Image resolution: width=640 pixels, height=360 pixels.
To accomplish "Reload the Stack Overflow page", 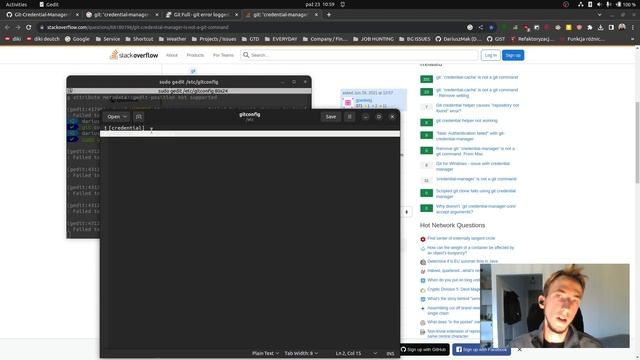I will pyautogui.click(x=29, y=27).
